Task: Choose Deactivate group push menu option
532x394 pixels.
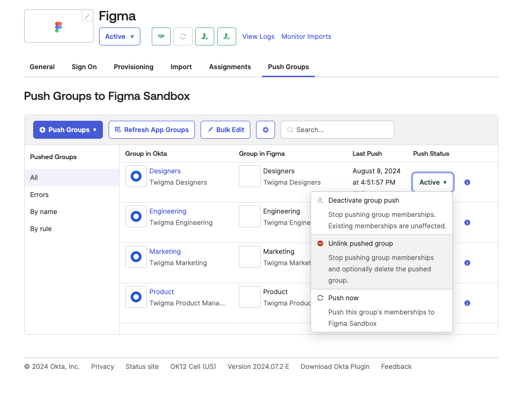Action: point(382,213)
